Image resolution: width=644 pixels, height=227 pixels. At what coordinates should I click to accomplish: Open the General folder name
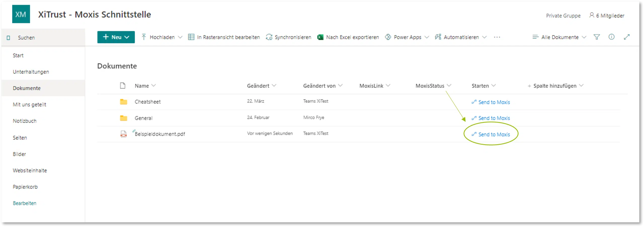144,118
